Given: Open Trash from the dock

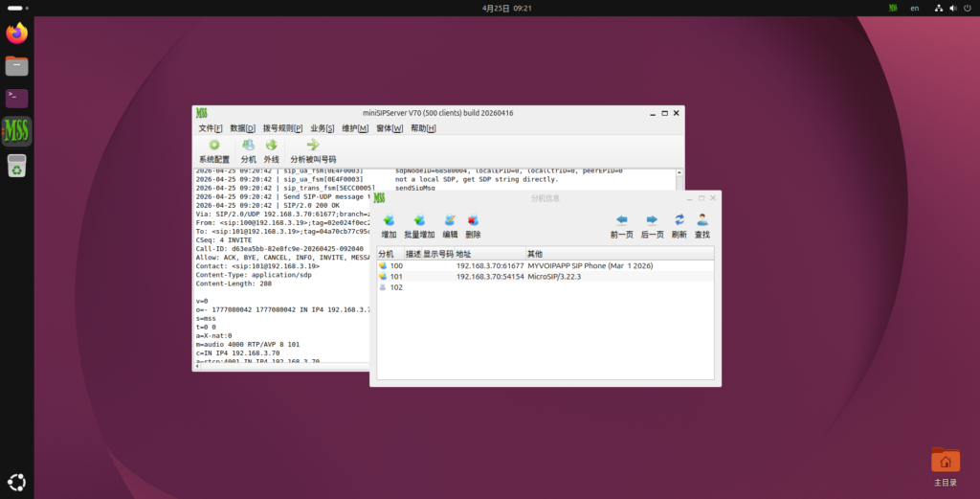Looking at the screenshot, I should pos(17,165).
